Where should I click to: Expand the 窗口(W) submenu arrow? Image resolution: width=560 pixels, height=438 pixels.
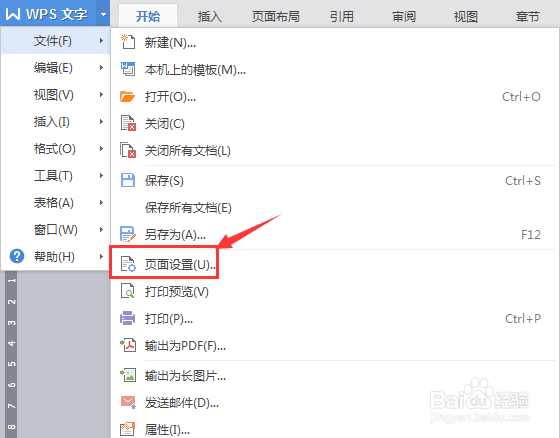click(x=101, y=229)
